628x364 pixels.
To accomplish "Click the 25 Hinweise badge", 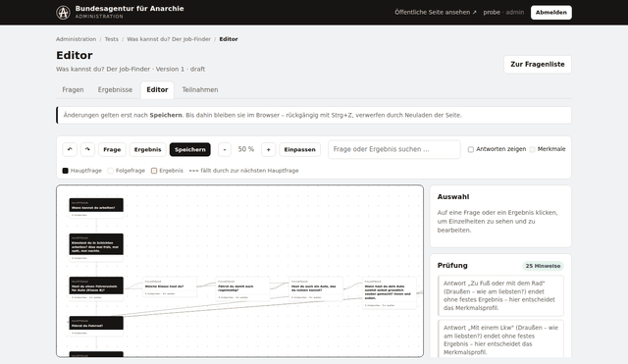I will 543,266.
